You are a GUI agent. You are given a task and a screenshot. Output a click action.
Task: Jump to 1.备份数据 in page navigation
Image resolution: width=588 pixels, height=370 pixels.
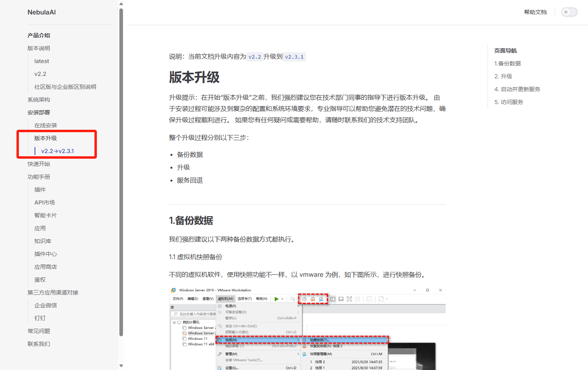click(507, 63)
